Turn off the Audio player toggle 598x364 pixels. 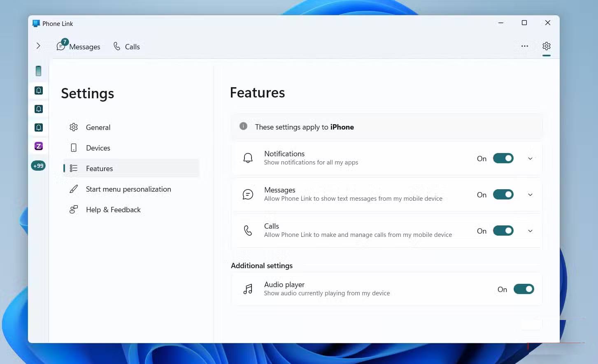pos(524,289)
